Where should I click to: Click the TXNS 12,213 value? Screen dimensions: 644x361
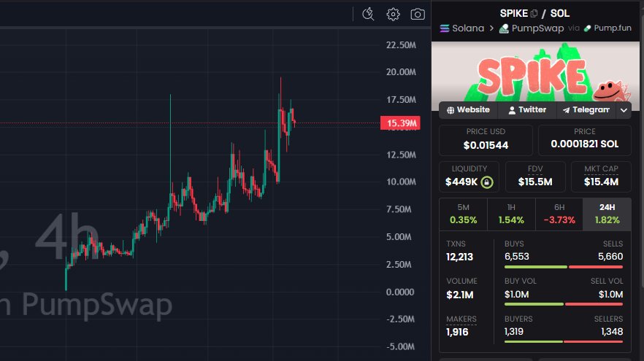point(459,257)
